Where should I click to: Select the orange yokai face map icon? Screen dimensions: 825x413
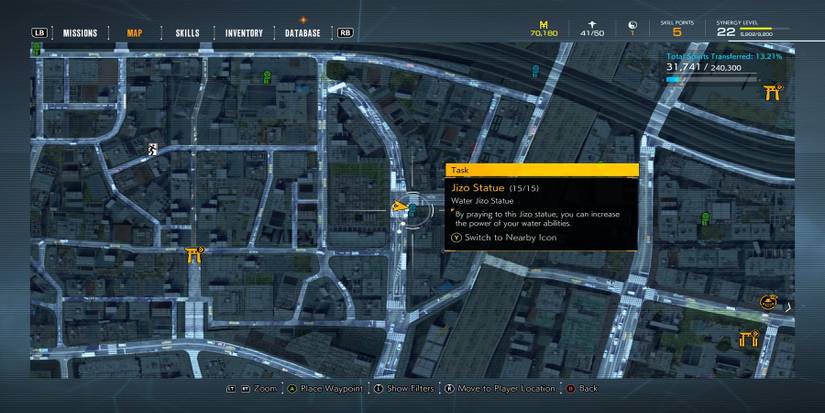(x=768, y=303)
